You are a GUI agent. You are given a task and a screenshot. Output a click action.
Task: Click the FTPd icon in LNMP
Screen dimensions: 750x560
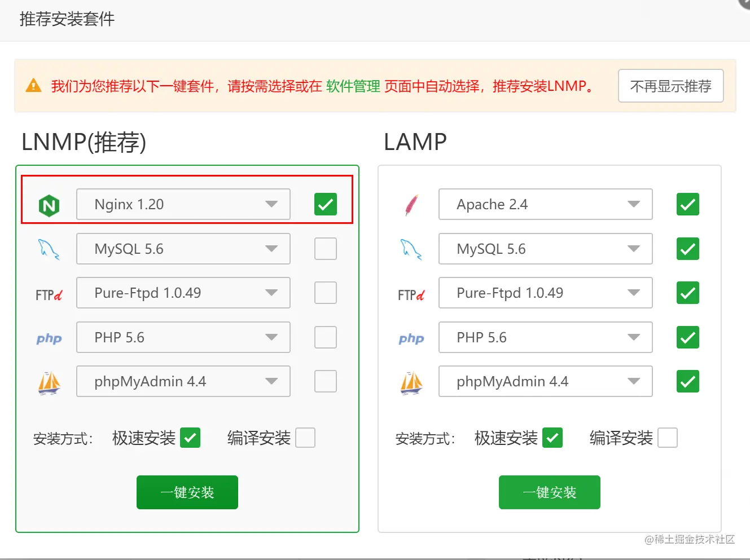49,294
